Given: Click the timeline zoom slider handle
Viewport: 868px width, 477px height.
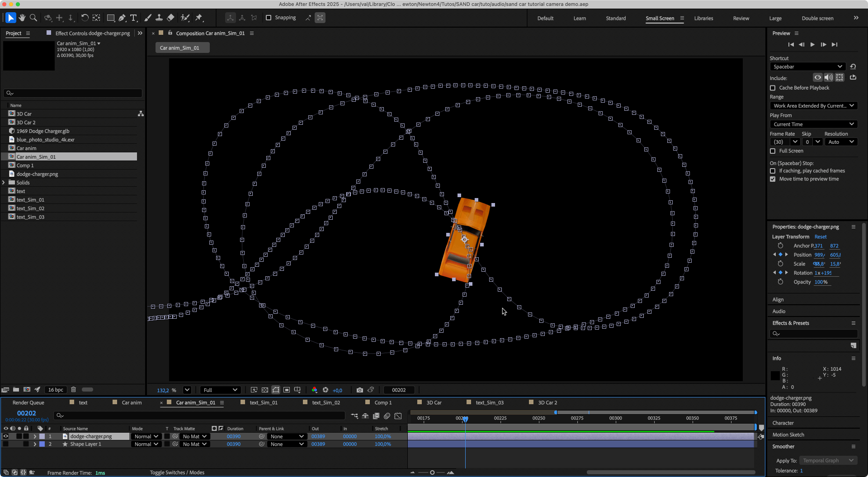Looking at the screenshot, I should (432, 472).
